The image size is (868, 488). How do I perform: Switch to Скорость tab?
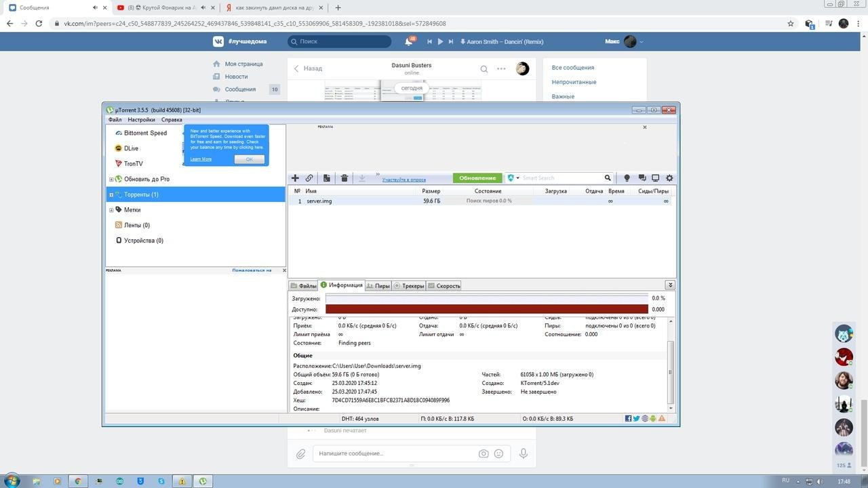[444, 286]
